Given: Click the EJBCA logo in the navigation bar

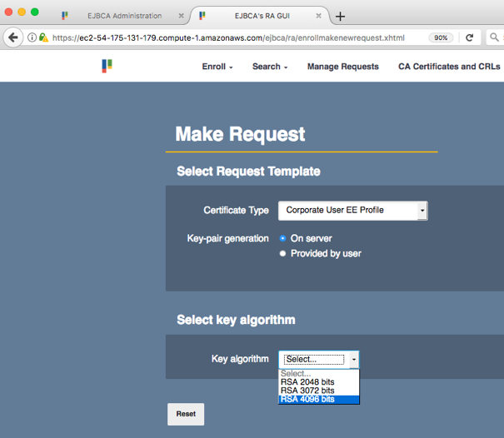Looking at the screenshot, I should tap(107, 66).
